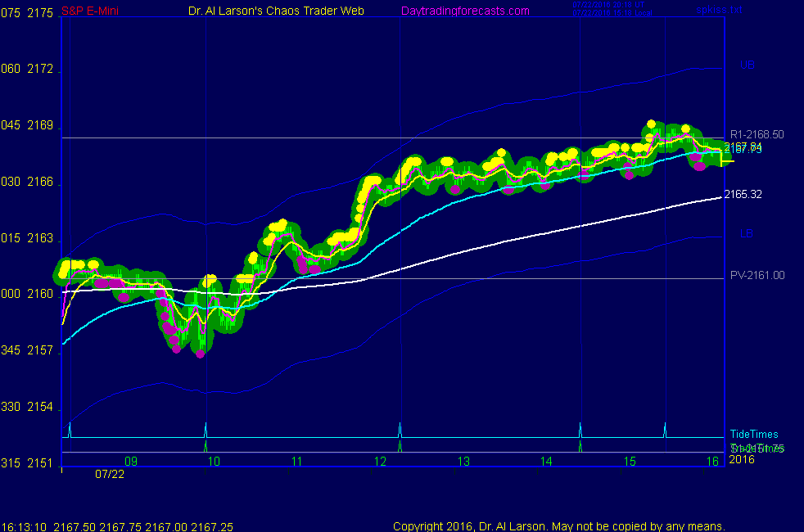Click the cyan tide spike between hours 15 and 16
The image size is (804, 532).
(665, 430)
